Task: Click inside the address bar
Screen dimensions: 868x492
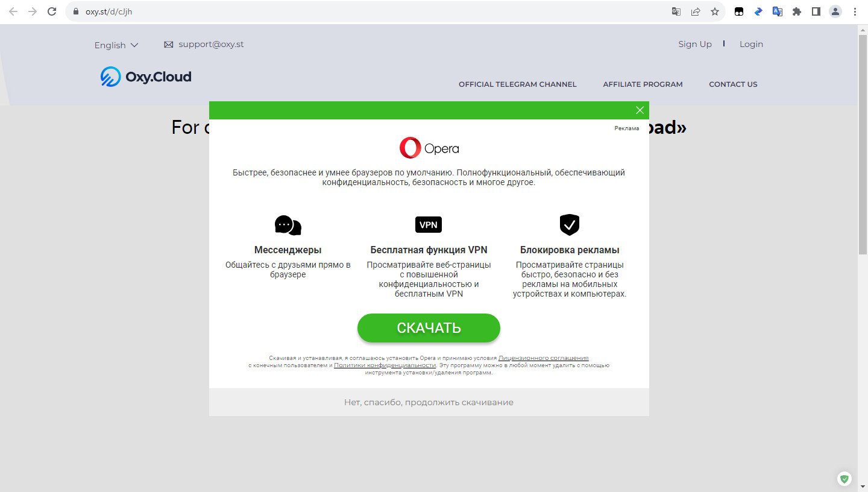Action: 241,11
